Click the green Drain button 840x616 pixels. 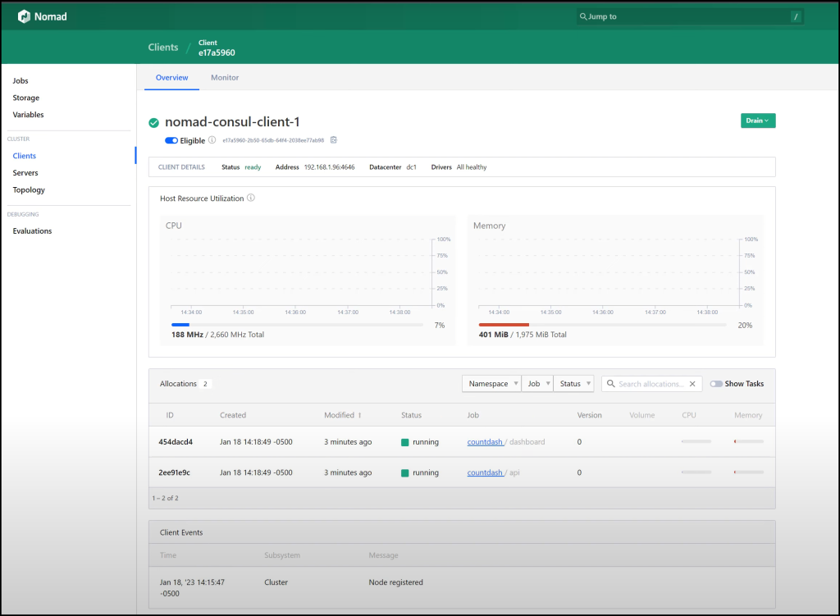757,120
